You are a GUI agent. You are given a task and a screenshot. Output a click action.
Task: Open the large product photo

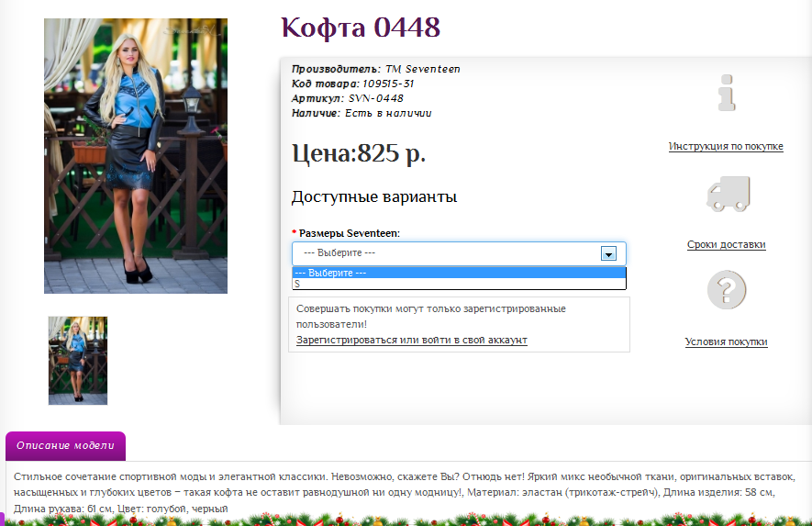(136, 156)
